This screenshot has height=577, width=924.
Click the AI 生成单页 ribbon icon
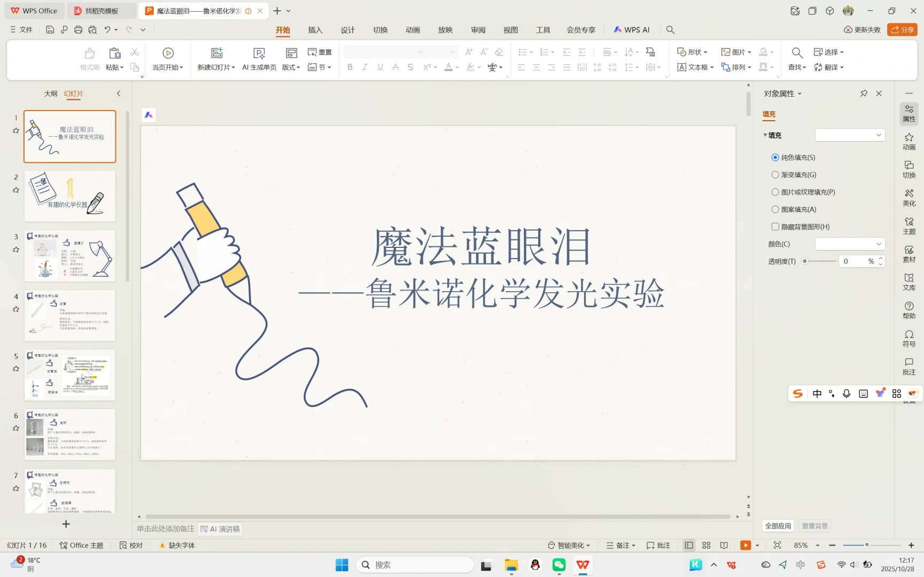pos(259,59)
